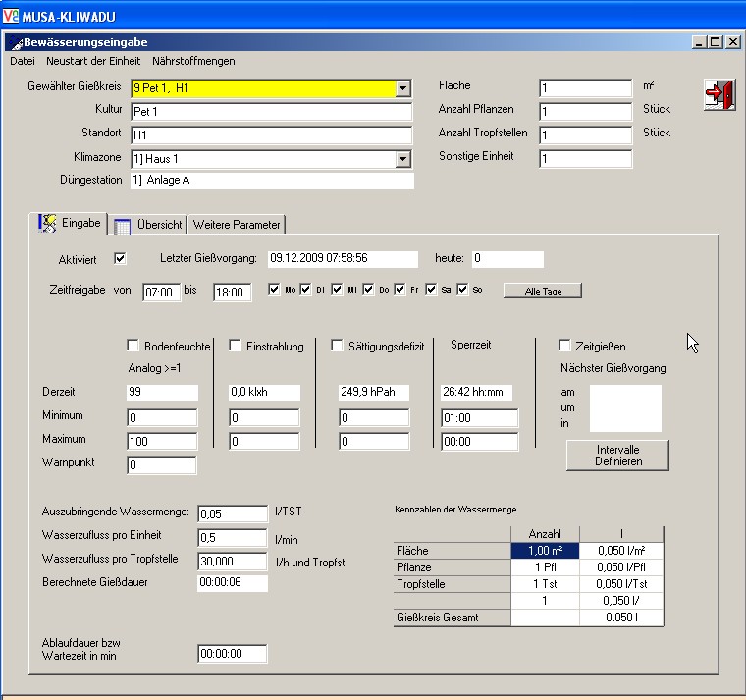Click the Wasserzufluss pro Einheit field

tap(233, 538)
